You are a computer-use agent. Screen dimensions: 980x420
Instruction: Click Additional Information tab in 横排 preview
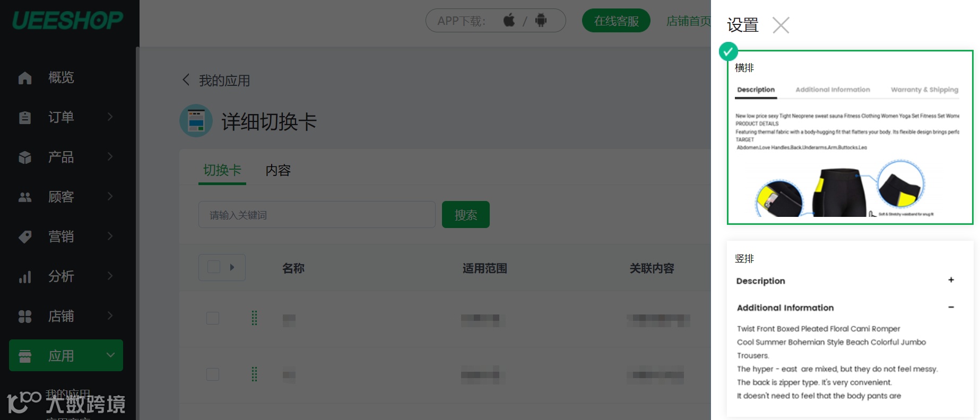click(832, 90)
